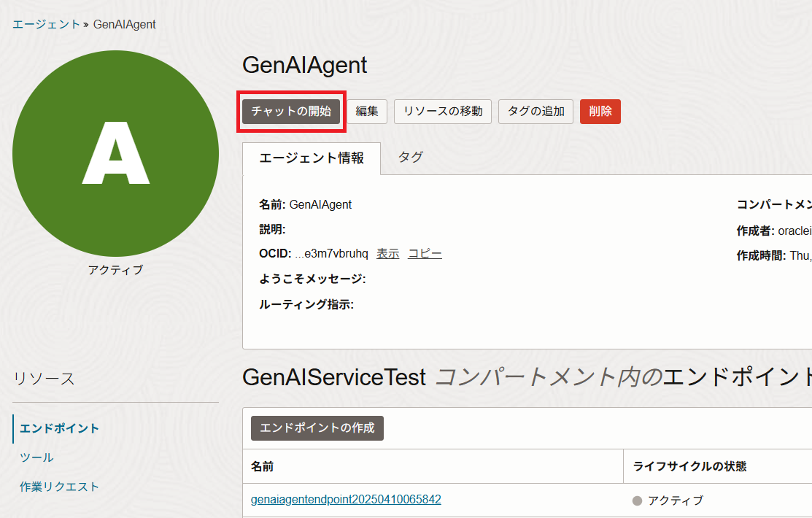This screenshot has width=812, height=518.
Task: Select ツール in resources sidebar
Action: [36, 457]
